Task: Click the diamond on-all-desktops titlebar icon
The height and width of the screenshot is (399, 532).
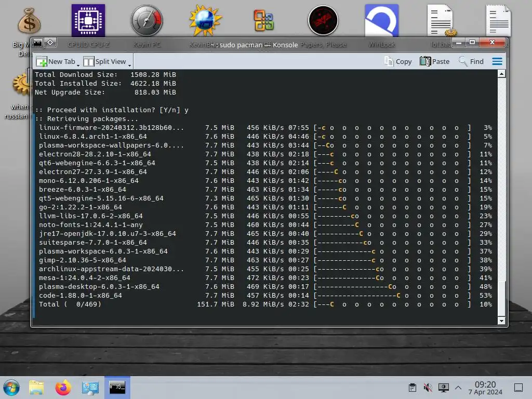Action: 50,43
